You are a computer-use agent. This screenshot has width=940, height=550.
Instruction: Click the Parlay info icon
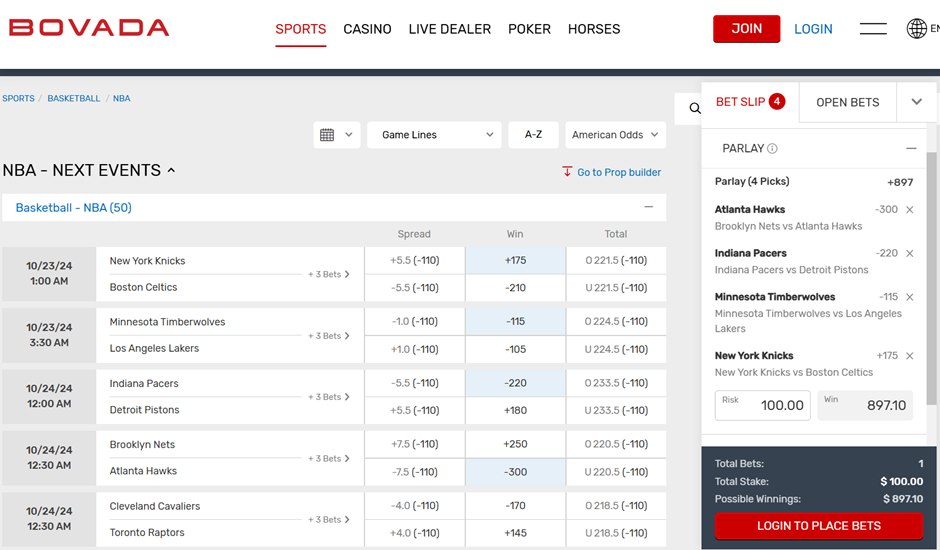pos(772,149)
